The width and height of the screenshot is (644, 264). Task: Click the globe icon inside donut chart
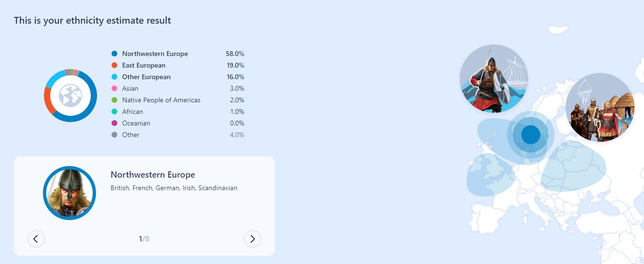[x=70, y=96]
